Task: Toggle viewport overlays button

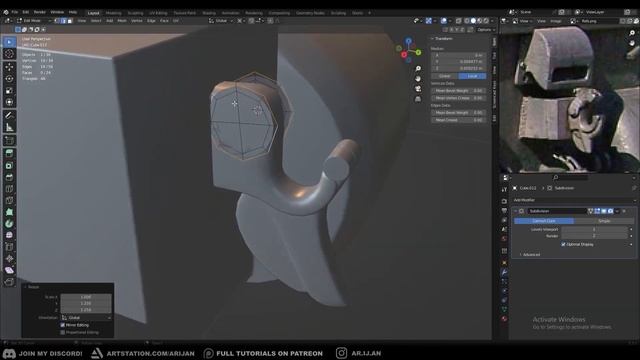Action: [x=444, y=20]
